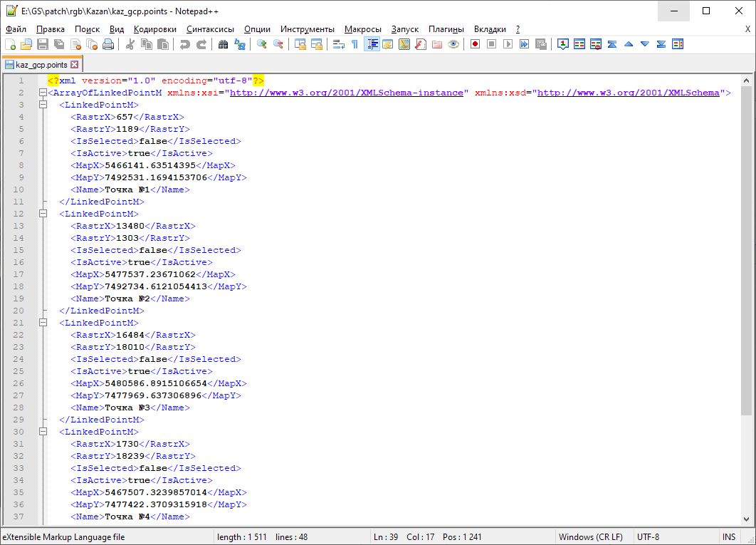Collapse the LinkedPointM block at line 12
Image resolution: width=756 pixels, height=545 pixels.
(x=43, y=214)
